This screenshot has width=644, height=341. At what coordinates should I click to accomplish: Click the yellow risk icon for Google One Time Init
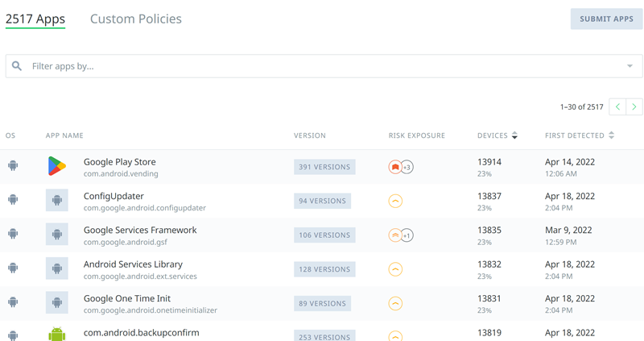click(x=395, y=304)
